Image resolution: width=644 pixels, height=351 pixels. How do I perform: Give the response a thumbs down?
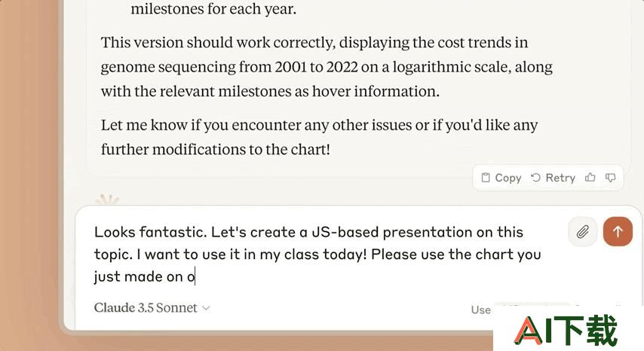click(x=610, y=178)
